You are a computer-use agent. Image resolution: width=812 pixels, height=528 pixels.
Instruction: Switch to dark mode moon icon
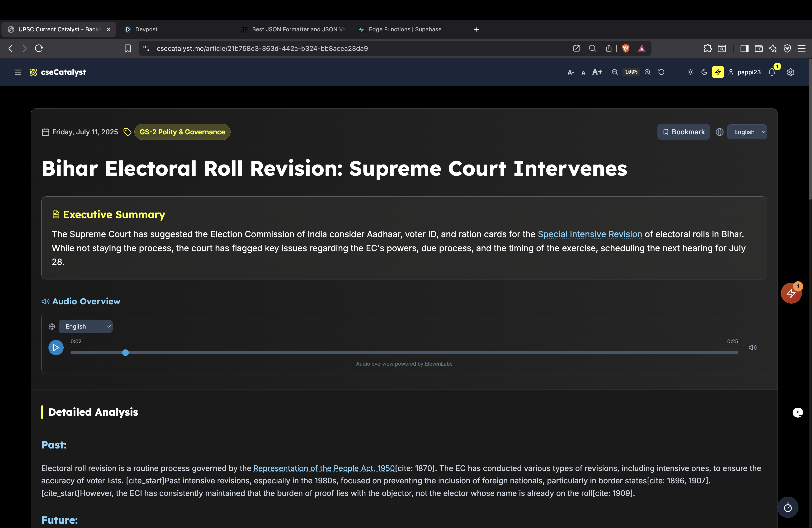[x=704, y=72]
